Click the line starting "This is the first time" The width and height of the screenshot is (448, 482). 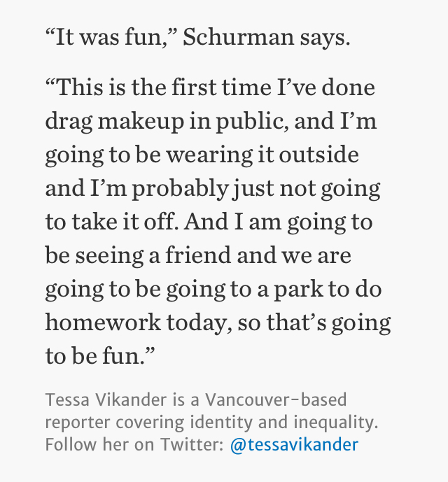pyautogui.click(x=210, y=87)
